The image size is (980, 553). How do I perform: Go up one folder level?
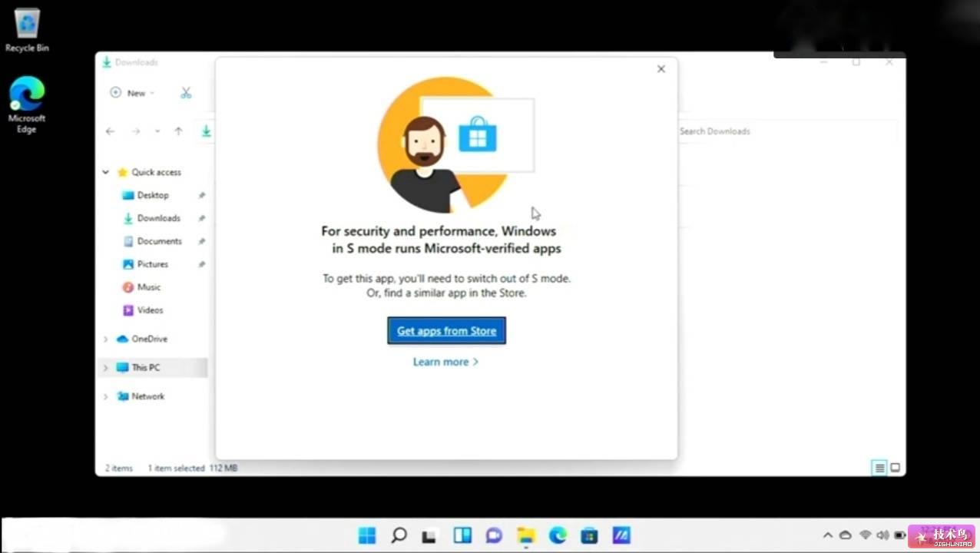point(178,131)
